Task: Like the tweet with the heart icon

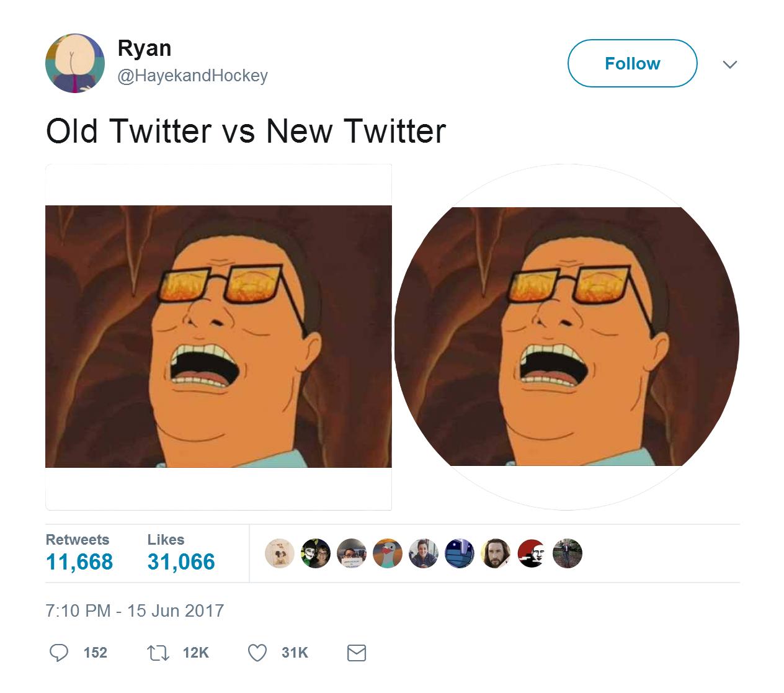Action: 257,653
